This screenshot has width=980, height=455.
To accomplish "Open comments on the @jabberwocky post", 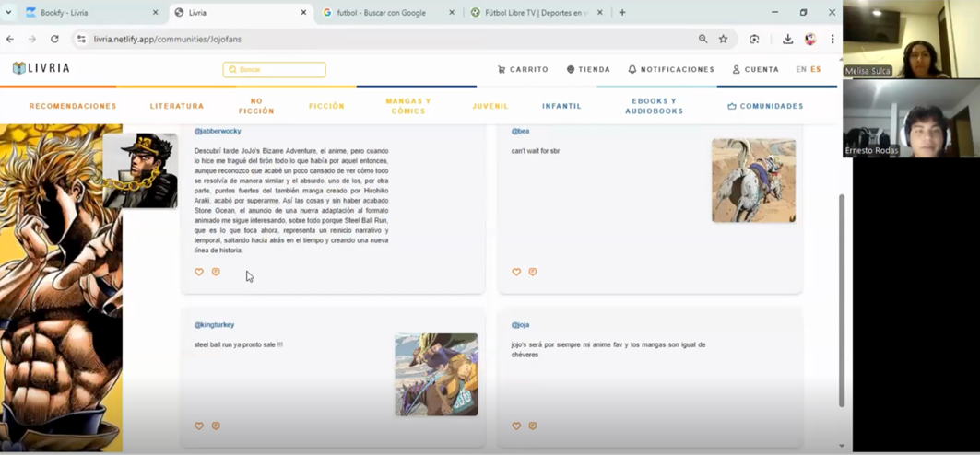I will (x=216, y=272).
